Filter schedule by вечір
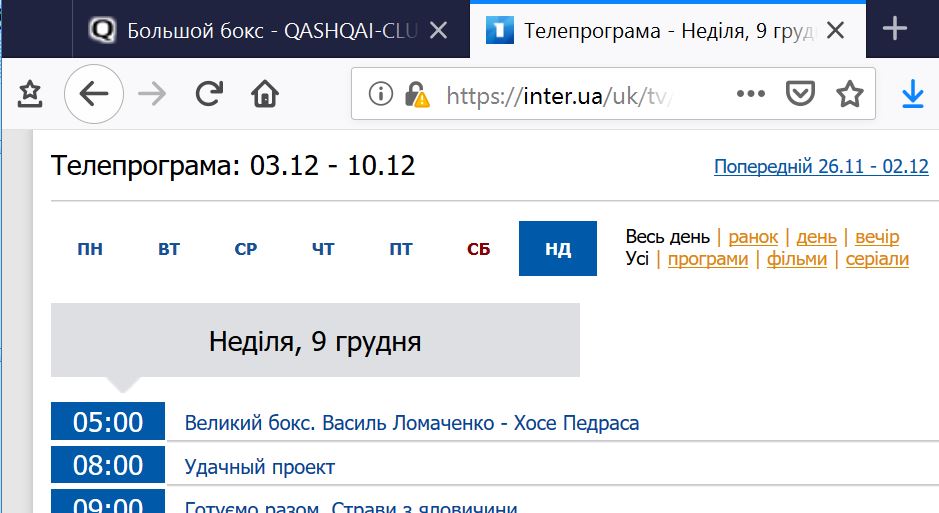The image size is (939, 513). click(877, 237)
